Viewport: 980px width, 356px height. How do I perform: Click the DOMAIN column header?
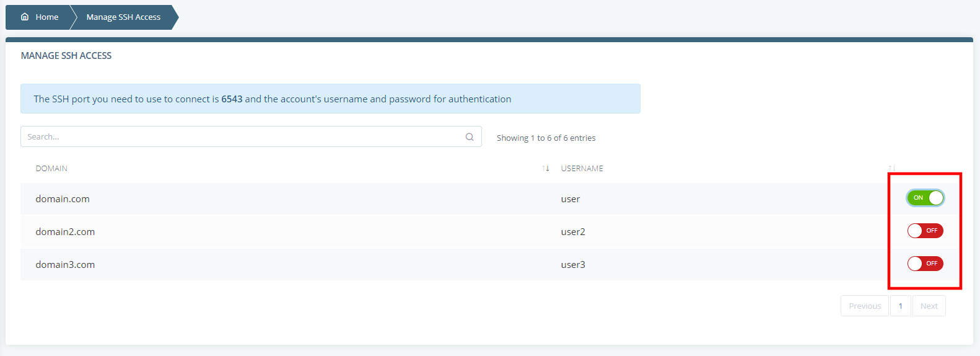[x=51, y=168]
